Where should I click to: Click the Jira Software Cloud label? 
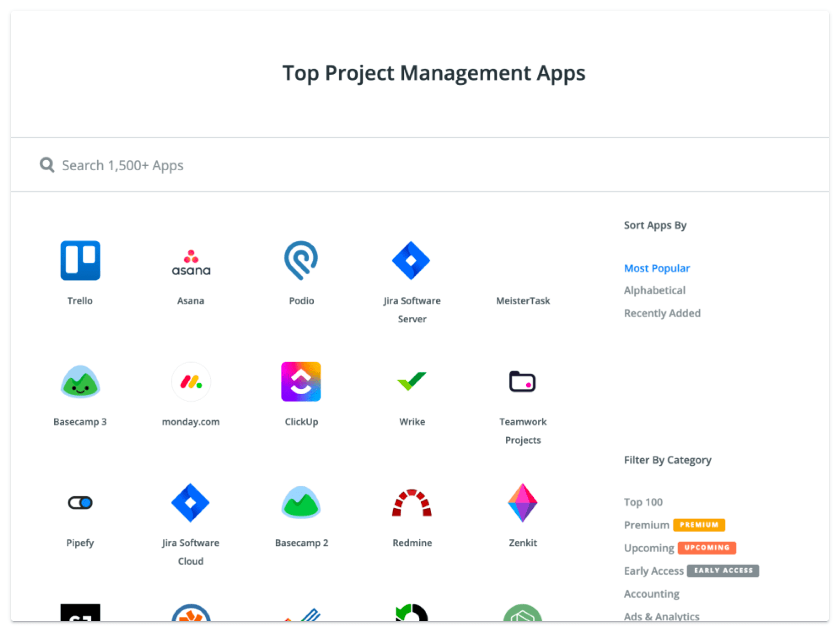point(191,552)
